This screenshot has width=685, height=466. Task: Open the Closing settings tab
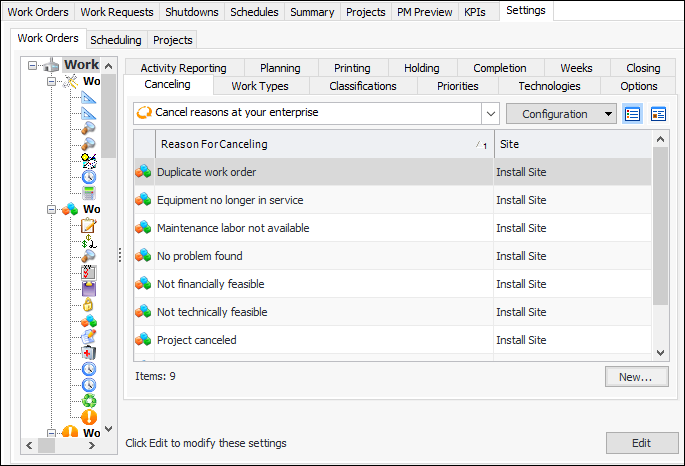(643, 68)
